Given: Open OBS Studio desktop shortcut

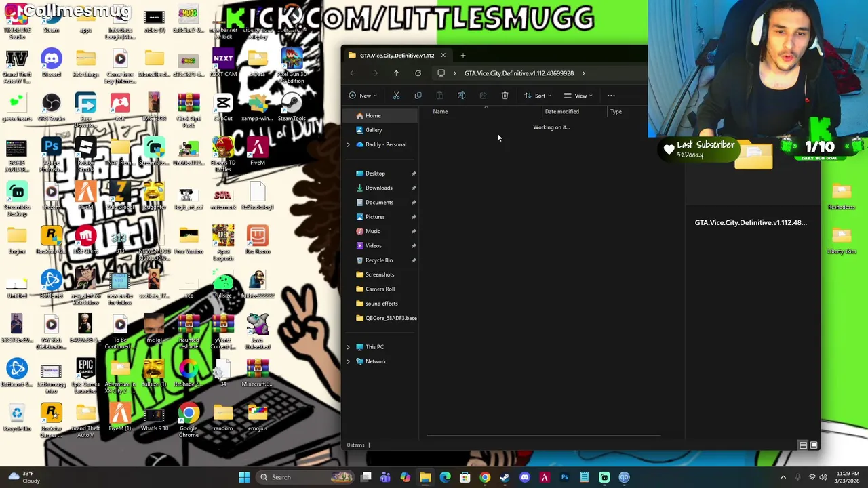Looking at the screenshot, I should tap(51, 107).
